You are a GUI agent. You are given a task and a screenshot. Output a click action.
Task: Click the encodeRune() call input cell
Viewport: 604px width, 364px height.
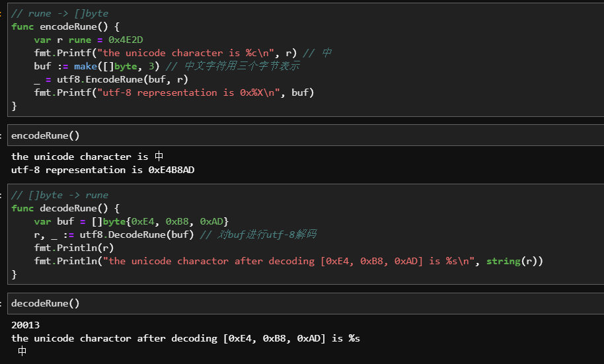coord(305,135)
